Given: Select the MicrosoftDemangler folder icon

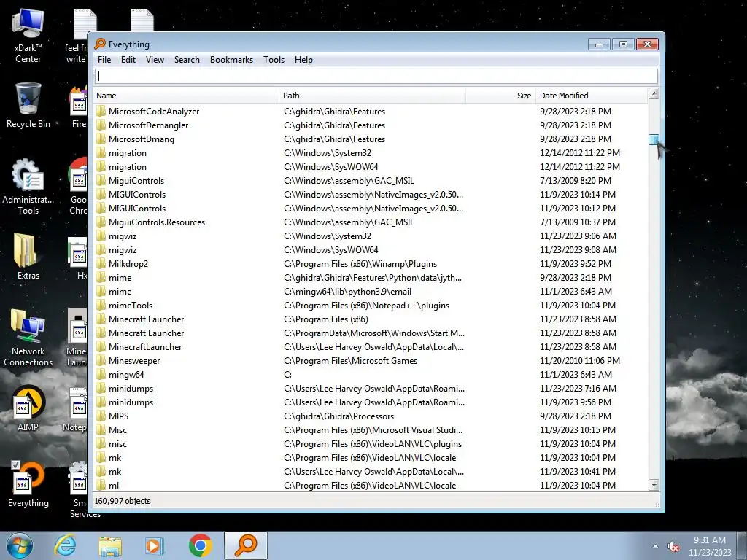Looking at the screenshot, I should 101,125.
